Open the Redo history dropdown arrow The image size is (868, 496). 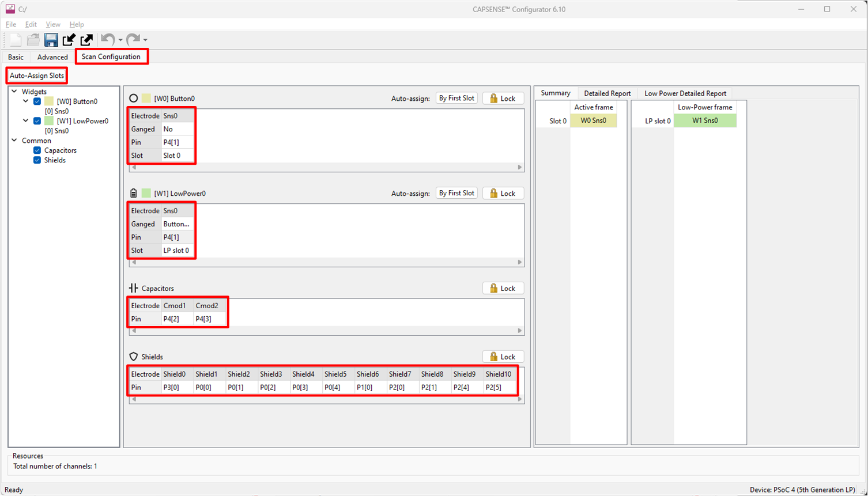tap(145, 40)
